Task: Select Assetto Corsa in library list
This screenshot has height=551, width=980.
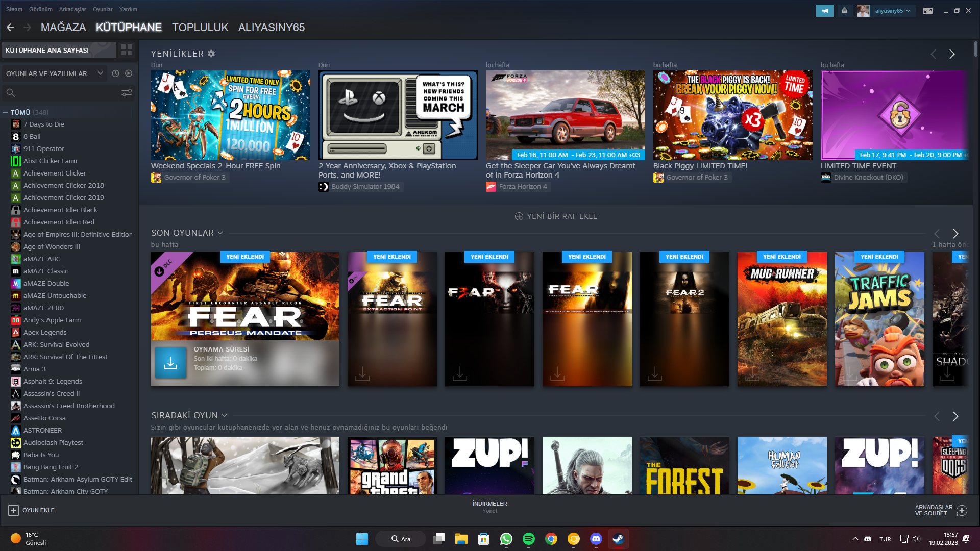Action: (44, 418)
